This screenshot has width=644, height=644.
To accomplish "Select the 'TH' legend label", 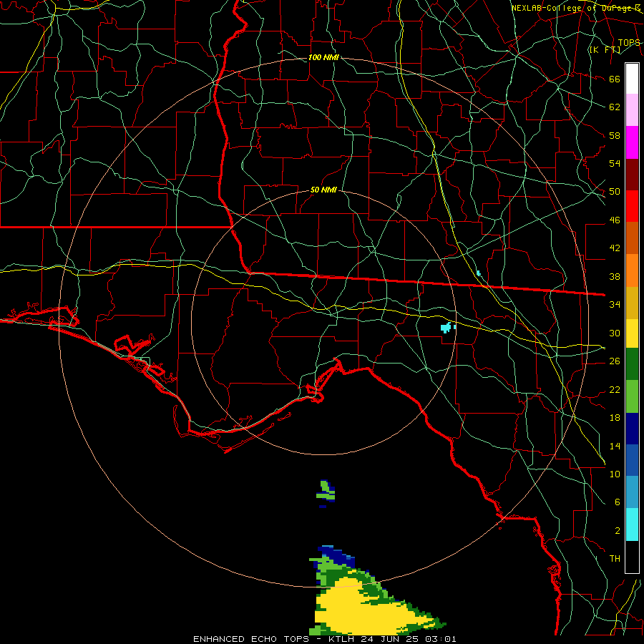I will click(615, 558).
